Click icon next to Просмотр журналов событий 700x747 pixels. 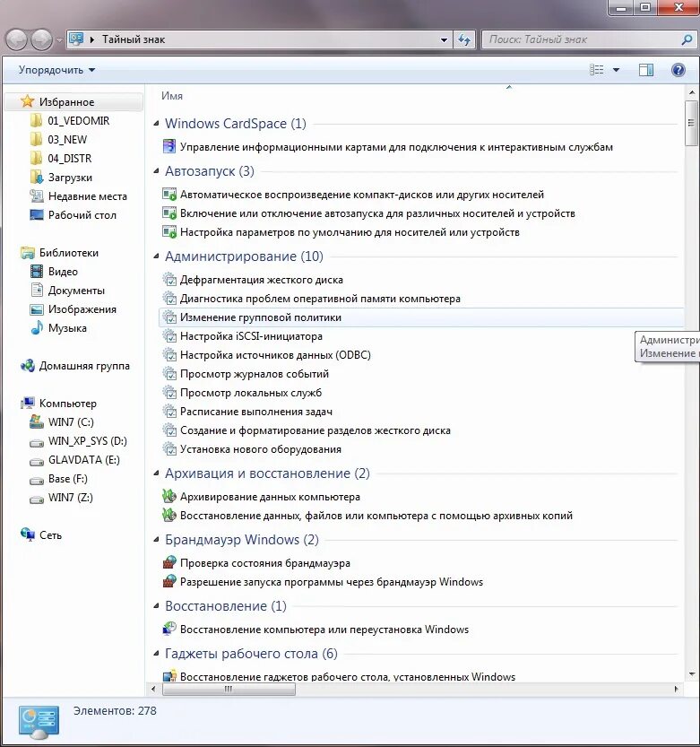pos(169,373)
